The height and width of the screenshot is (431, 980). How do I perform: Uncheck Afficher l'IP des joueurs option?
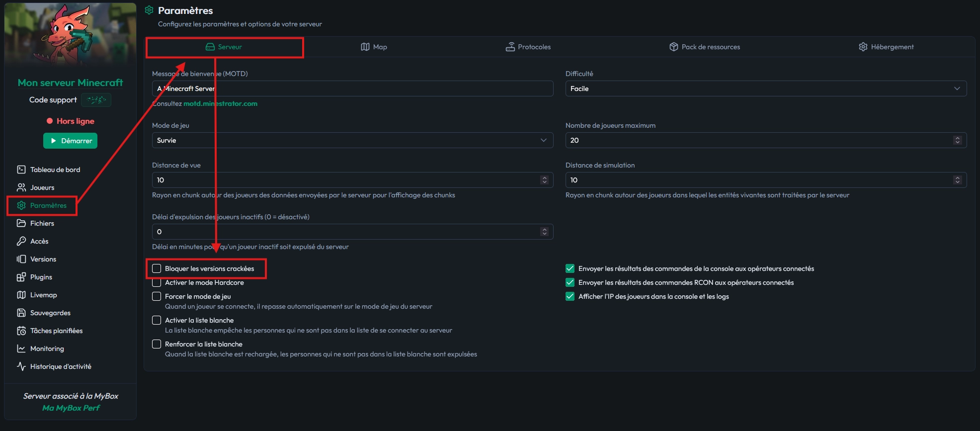point(570,296)
